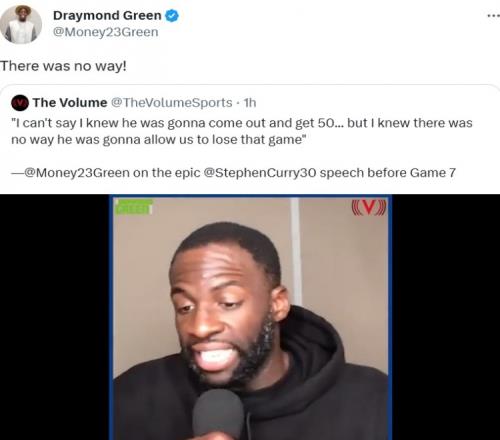This screenshot has width=500, height=440.
Task: Open Draymond Green's profile picture
Action: (x=21, y=25)
